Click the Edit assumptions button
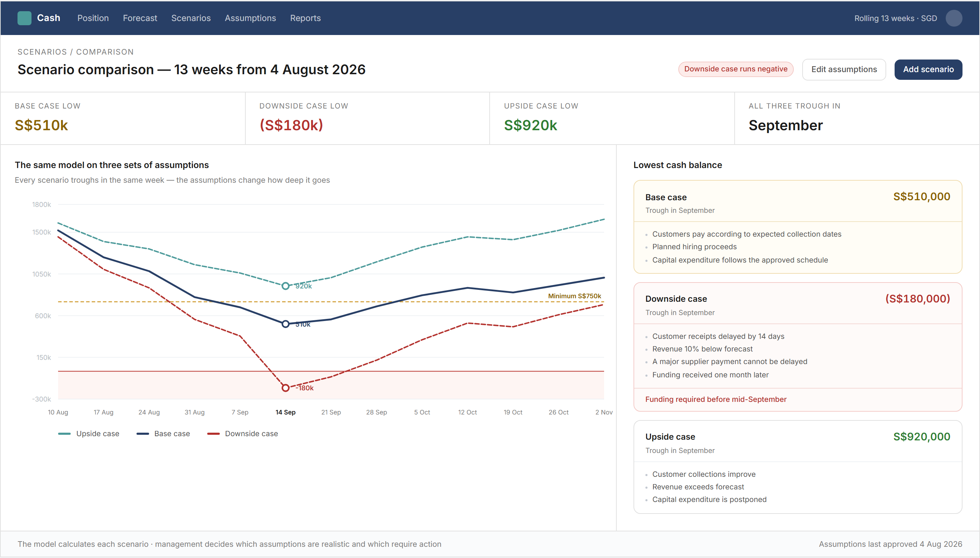Screen dimensions: 980x558 [x=844, y=69]
